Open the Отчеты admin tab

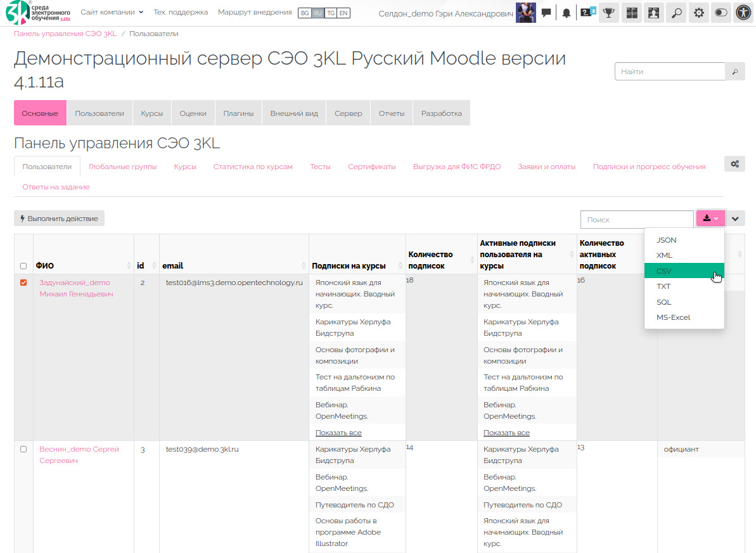coord(392,113)
